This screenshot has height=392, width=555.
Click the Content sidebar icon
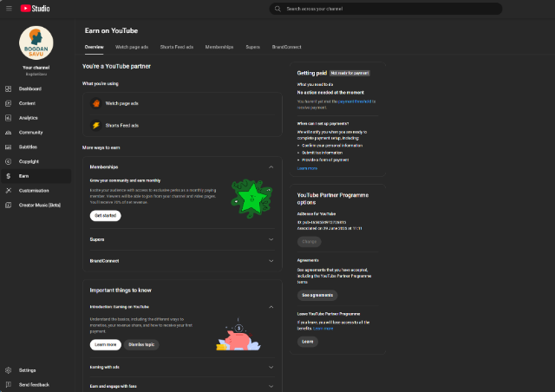point(8,103)
